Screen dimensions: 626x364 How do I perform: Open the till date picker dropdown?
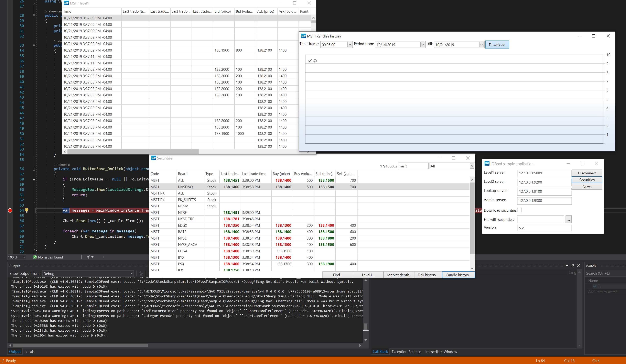(481, 44)
